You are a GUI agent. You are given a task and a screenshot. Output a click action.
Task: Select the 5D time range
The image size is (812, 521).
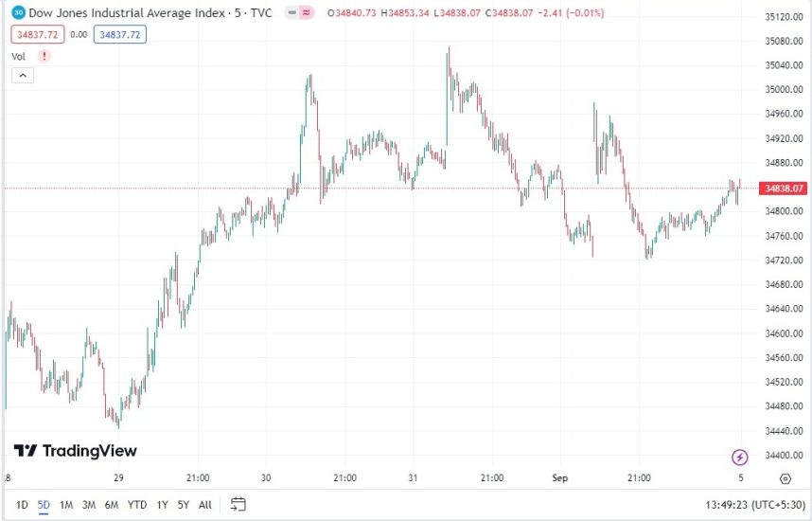tap(44, 504)
